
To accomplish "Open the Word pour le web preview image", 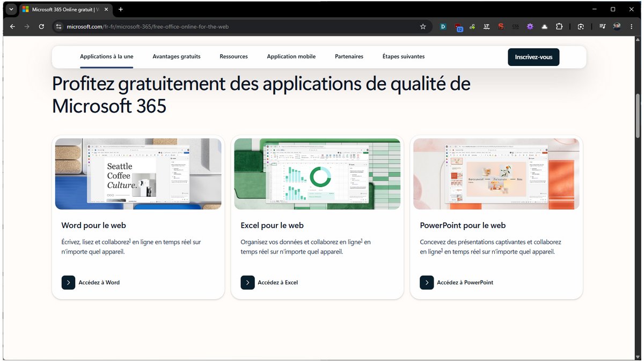I will pos(138,174).
